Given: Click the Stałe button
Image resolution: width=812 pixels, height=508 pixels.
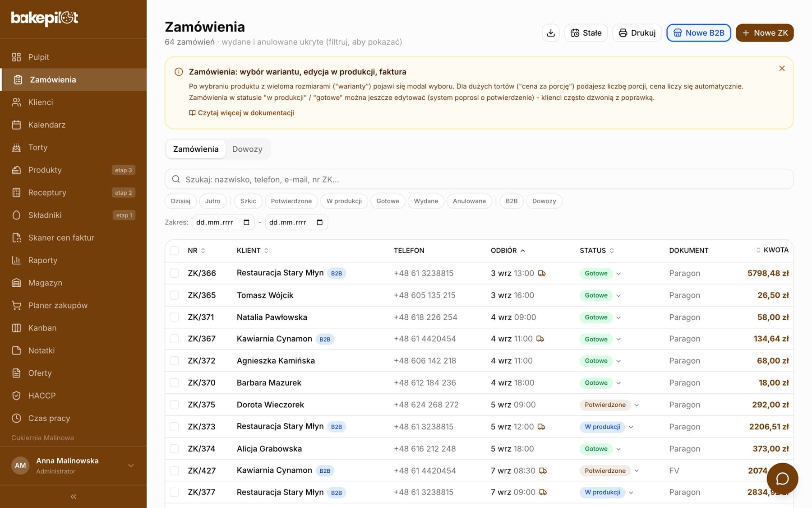Looking at the screenshot, I should click(x=586, y=33).
